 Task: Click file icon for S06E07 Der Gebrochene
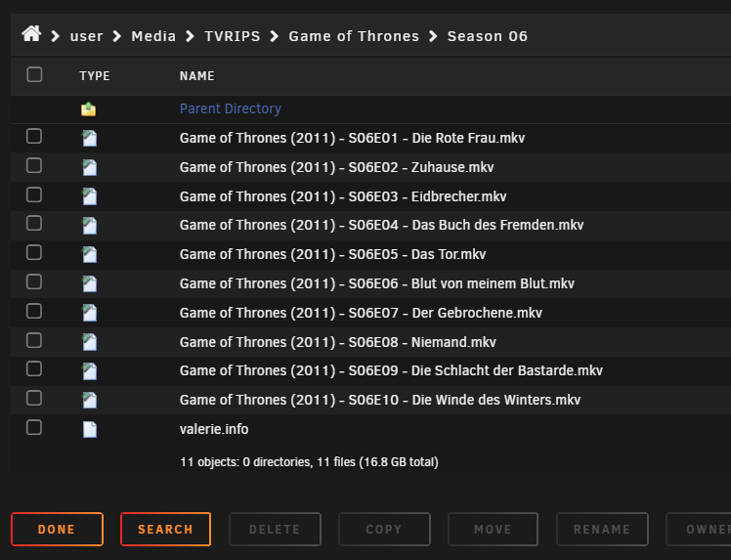(x=90, y=314)
